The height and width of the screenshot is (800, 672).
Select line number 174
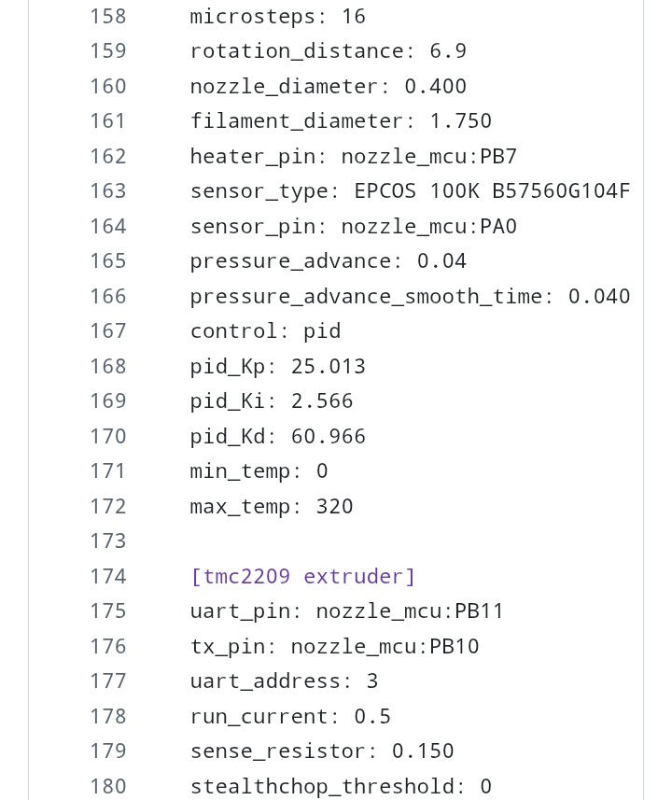pyautogui.click(x=108, y=577)
